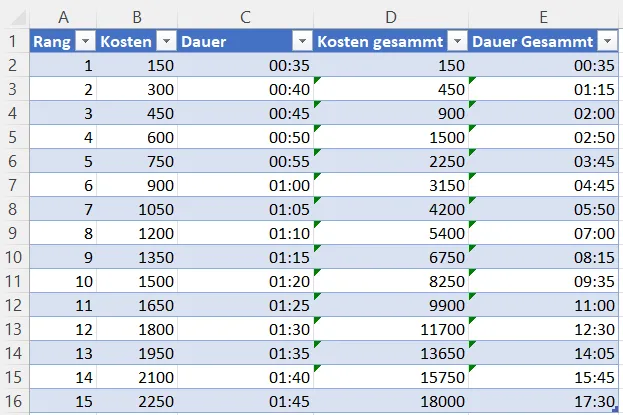Select the cell containing 18000

tap(390, 401)
